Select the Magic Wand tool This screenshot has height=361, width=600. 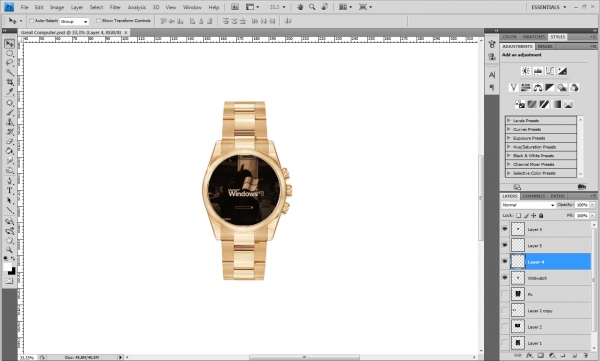10,73
